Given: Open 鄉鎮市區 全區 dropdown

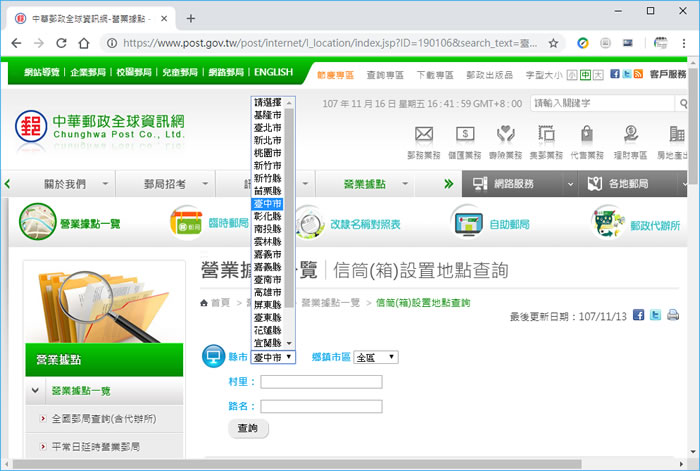Looking at the screenshot, I should 376,357.
